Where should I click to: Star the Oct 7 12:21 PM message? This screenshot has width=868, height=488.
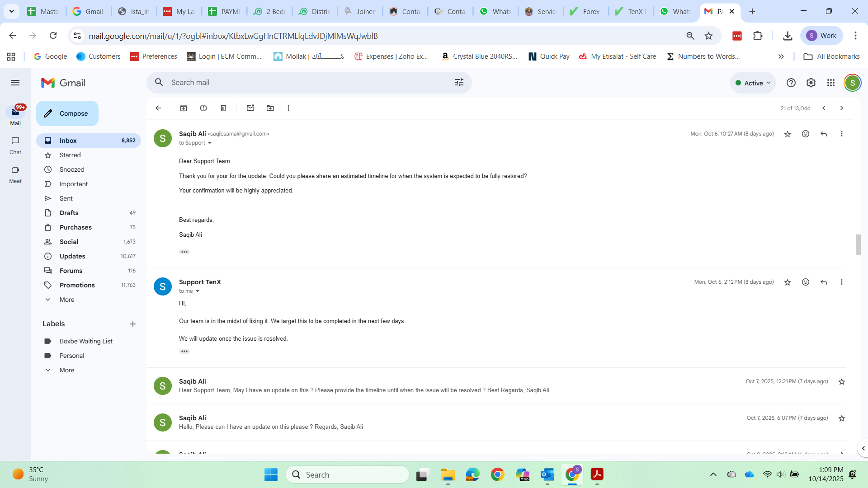tap(842, 382)
